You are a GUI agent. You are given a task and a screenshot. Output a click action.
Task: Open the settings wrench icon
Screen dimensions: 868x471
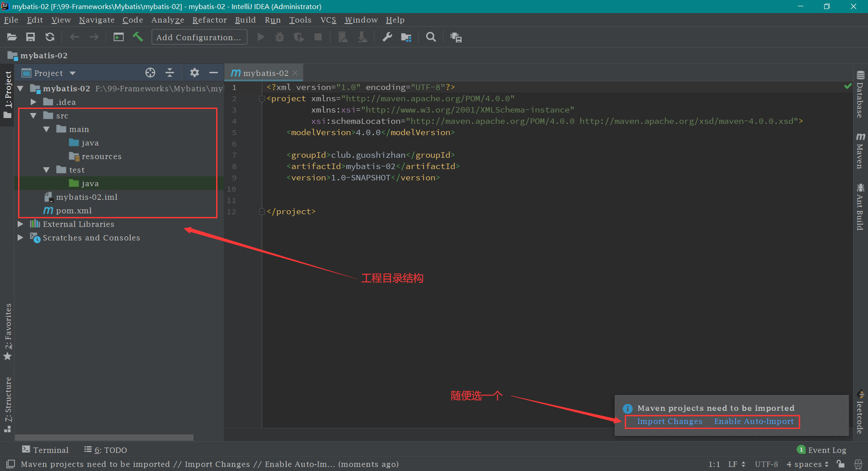387,37
